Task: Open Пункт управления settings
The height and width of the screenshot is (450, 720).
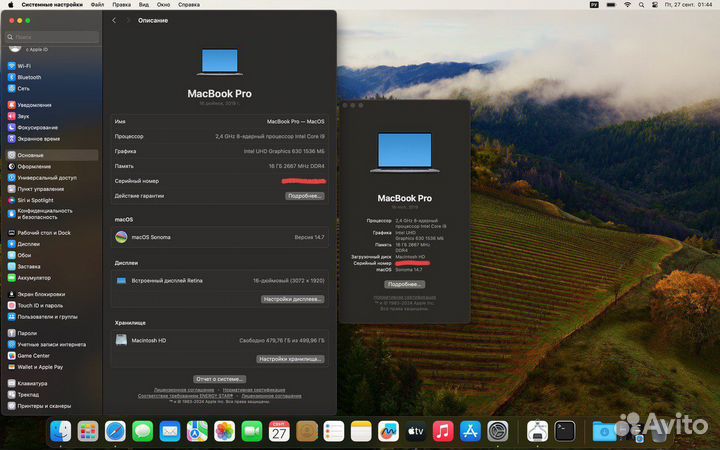Action: (x=52, y=189)
